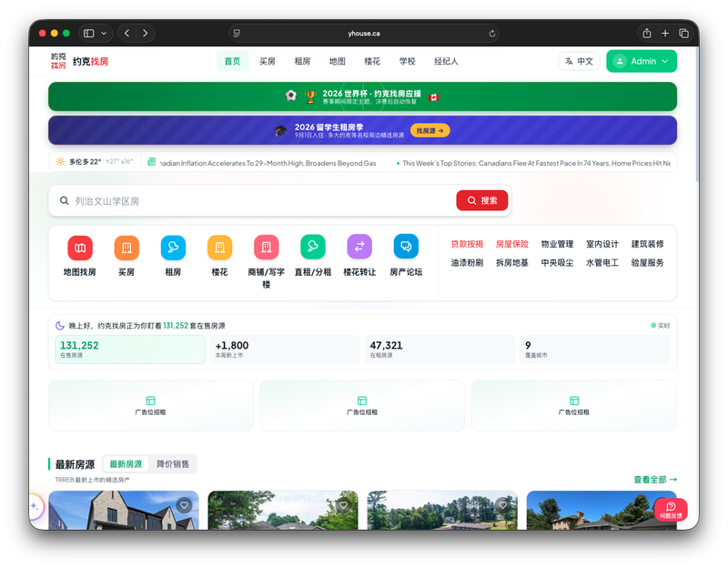
Task: Select the 131,252 在售房源 stat card
Action: pos(130,350)
